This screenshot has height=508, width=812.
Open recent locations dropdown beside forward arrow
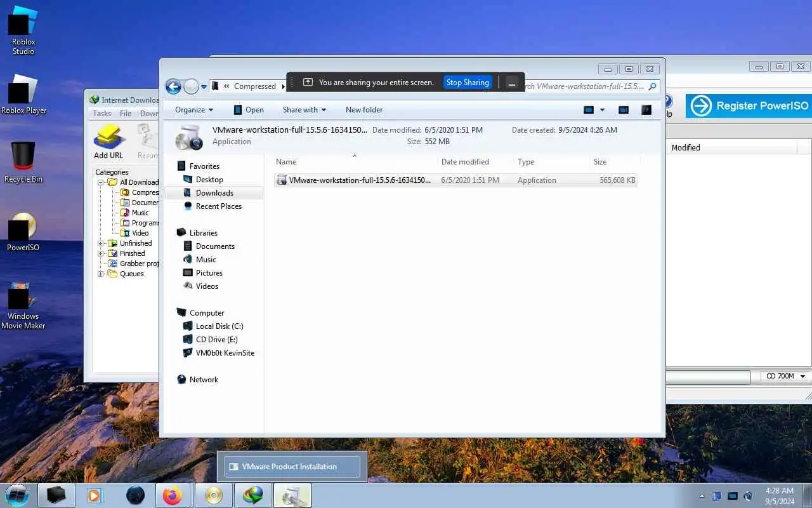click(x=204, y=86)
